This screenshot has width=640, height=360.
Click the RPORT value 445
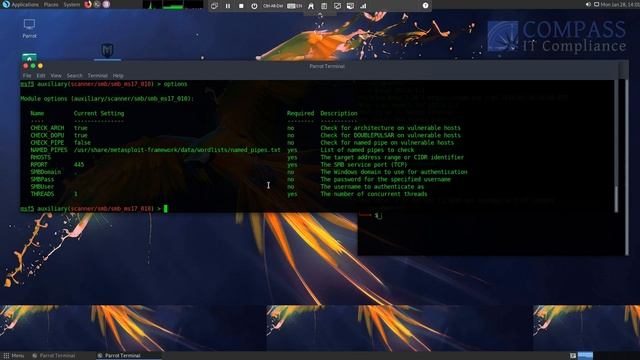79,164
